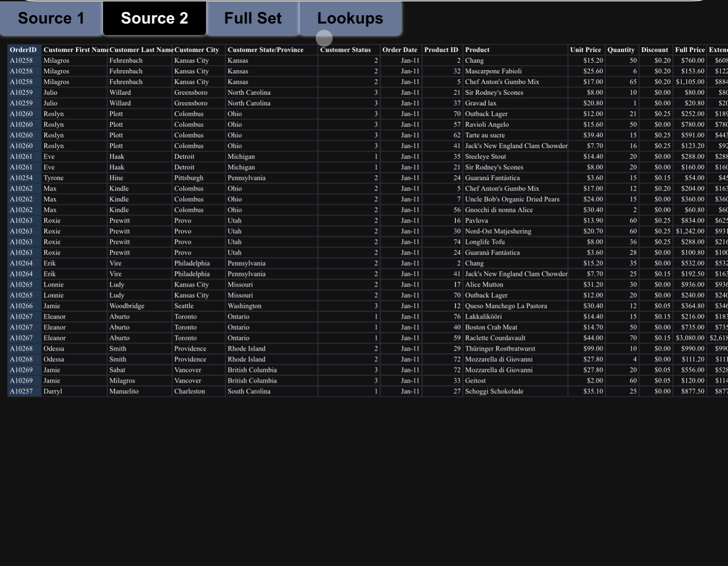This screenshot has height=566, width=728.
Task: Click the full price cell $877.50
Action: pyautogui.click(x=690, y=391)
